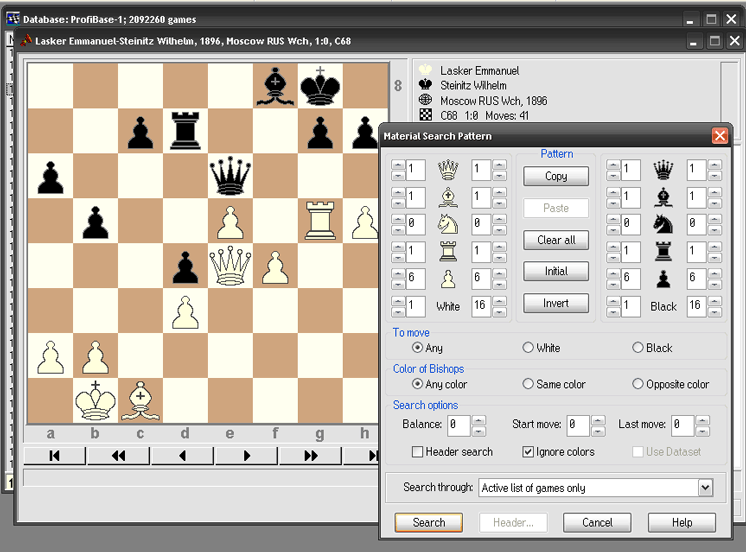Click the white knight icon in the pattern dialog
The width and height of the screenshot is (746, 552).
coord(448,224)
